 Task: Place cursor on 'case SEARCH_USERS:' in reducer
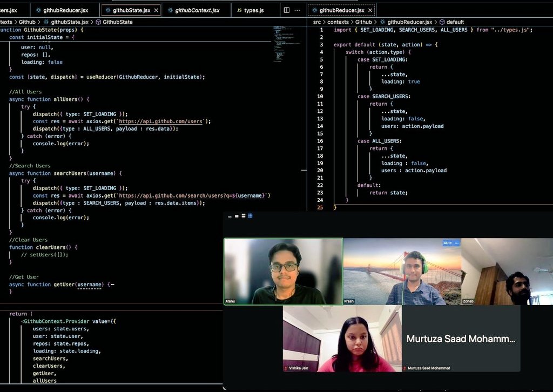pyautogui.click(x=384, y=97)
